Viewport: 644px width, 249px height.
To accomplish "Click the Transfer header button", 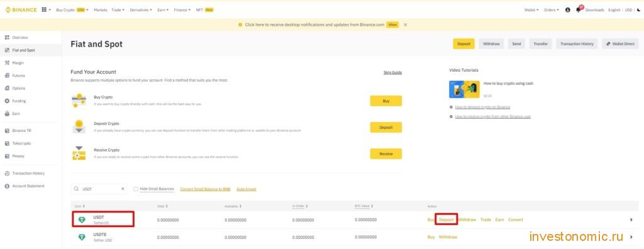I will 540,43.
